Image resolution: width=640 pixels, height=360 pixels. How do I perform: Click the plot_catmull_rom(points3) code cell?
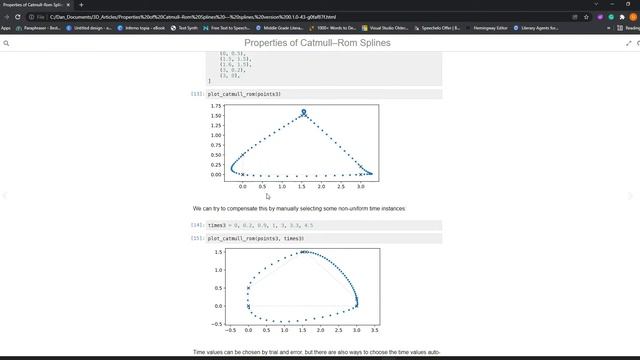point(324,94)
